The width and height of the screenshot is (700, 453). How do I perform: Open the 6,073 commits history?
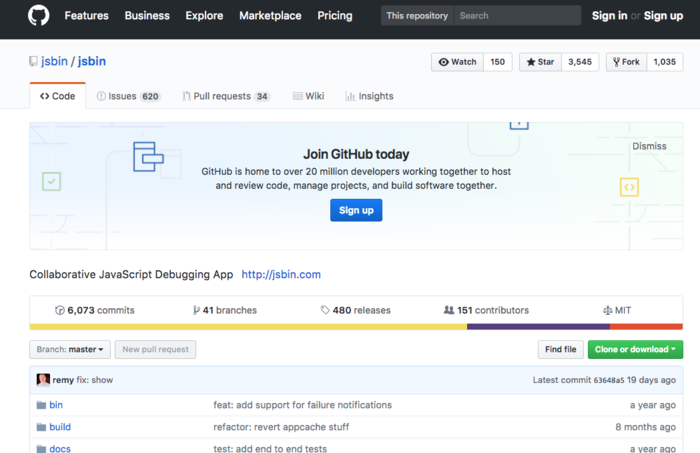95,310
